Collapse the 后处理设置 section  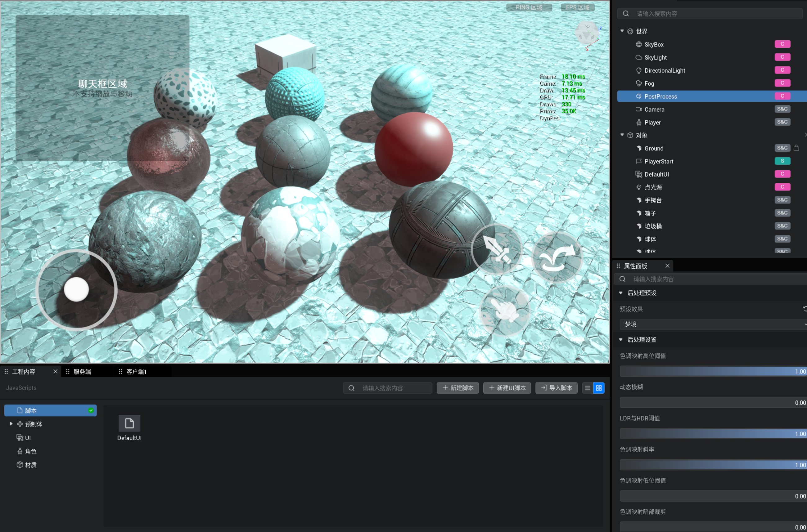pyautogui.click(x=620, y=340)
